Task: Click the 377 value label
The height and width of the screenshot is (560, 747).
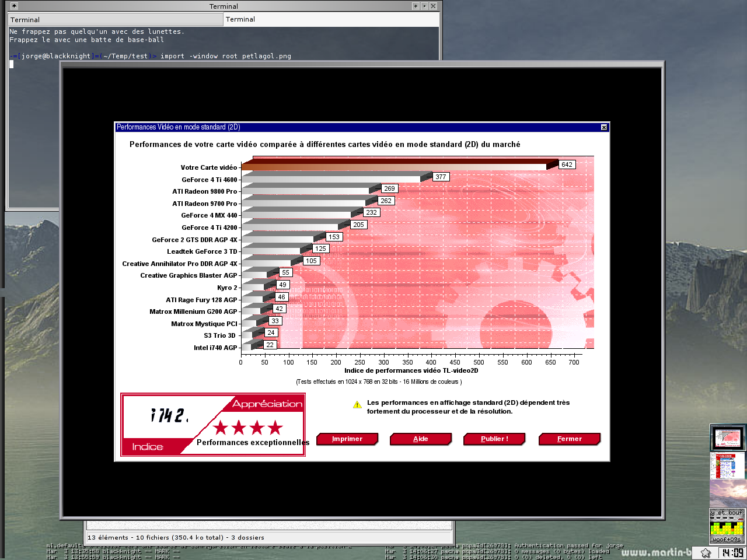Action: coord(441,177)
